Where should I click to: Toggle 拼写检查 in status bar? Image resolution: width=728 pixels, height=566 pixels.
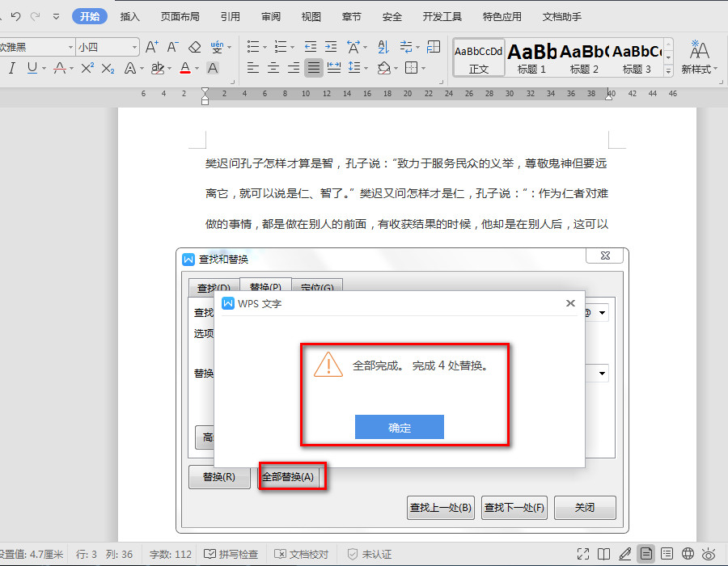click(231, 555)
